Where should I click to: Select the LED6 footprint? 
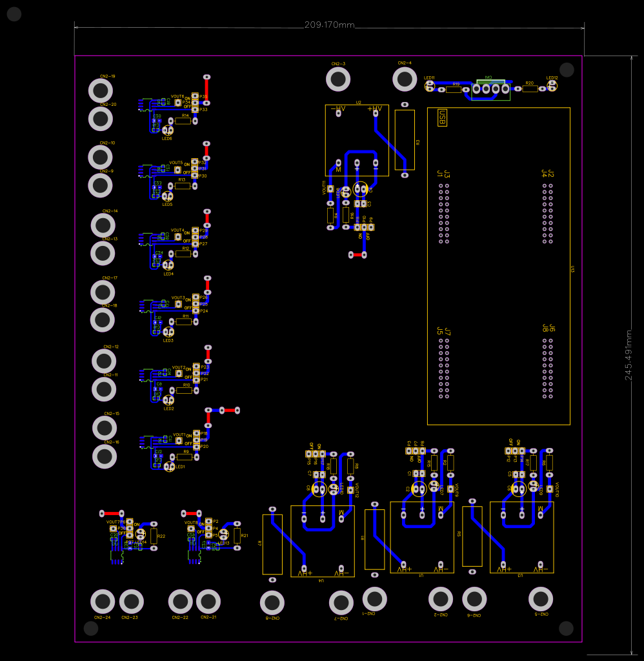click(x=168, y=131)
